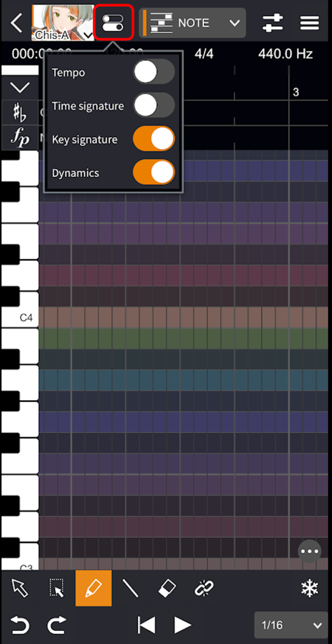
Task: Tap the Key signature label
Action: click(85, 140)
